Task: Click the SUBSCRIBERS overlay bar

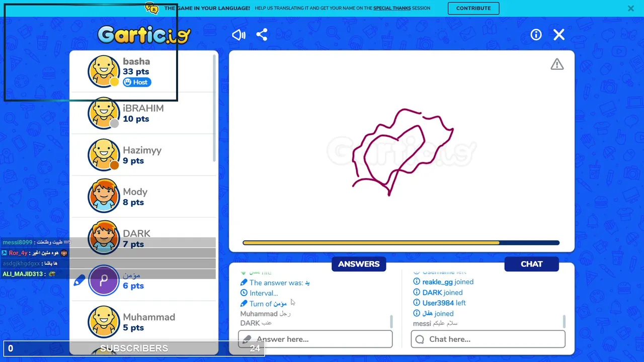Action: [134, 348]
